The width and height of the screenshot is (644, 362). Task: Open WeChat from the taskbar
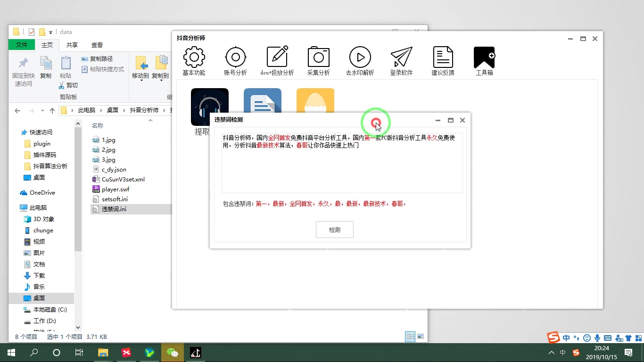[173, 352]
